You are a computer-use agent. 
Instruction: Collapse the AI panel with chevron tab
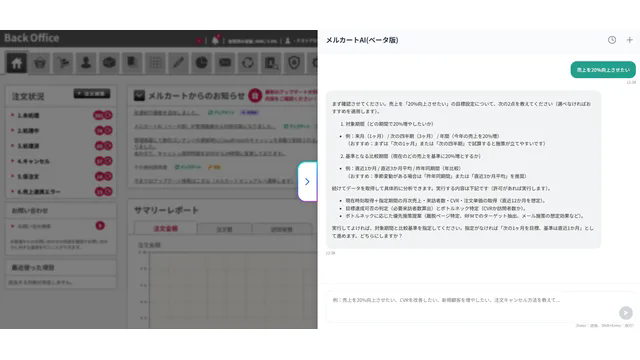point(307,182)
